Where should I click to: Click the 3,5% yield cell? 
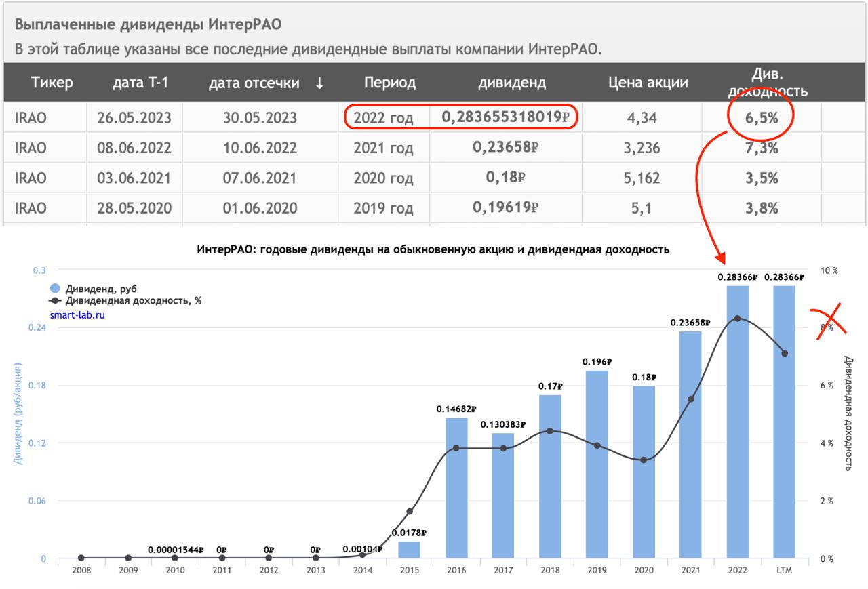point(762,178)
